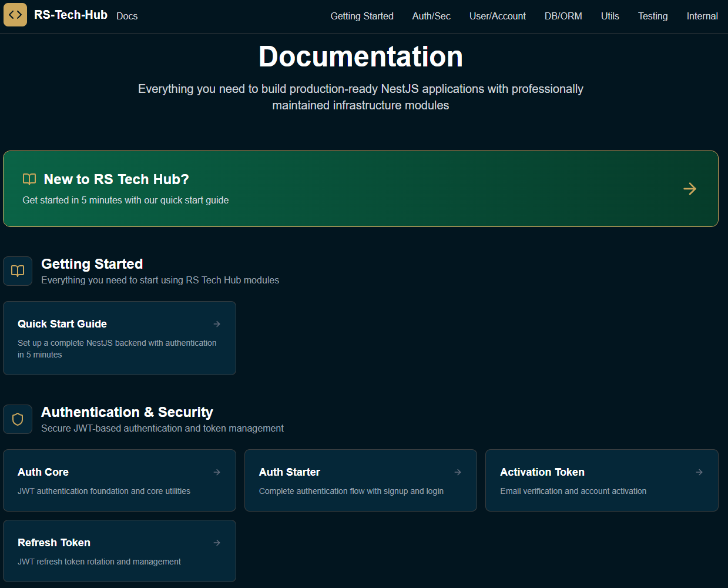
Task: Select DB/ORM in the top navigation
Action: click(563, 16)
